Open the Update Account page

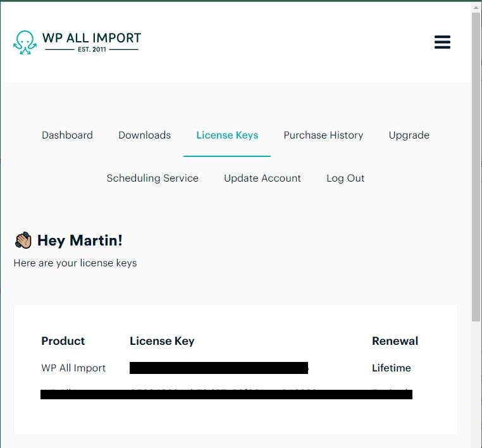click(263, 178)
